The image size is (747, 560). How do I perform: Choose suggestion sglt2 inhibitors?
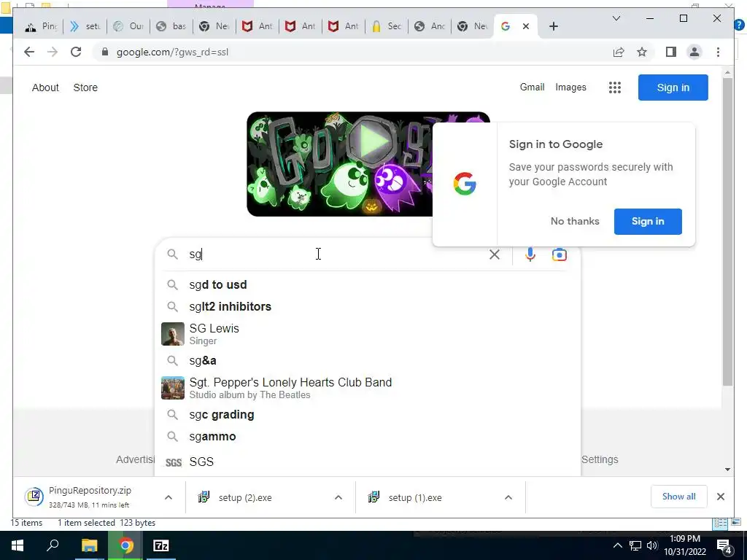[368, 307]
